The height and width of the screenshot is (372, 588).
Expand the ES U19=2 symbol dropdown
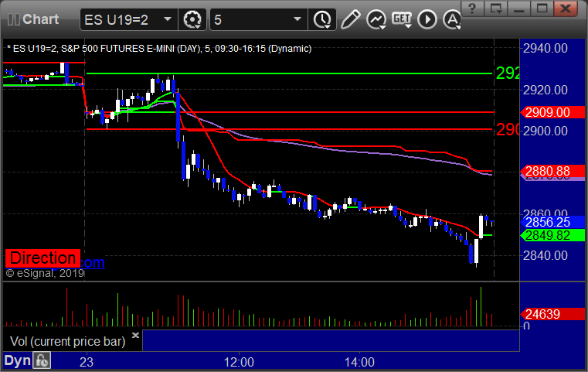[168, 19]
